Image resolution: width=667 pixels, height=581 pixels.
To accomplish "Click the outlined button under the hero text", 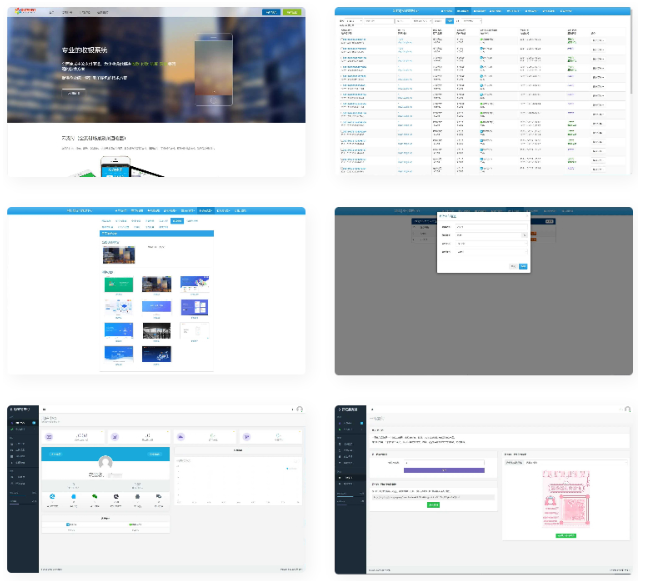I will (73, 91).
